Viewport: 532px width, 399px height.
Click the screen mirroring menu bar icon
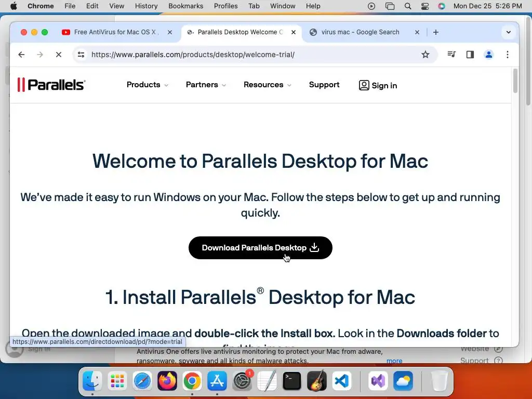390,6
